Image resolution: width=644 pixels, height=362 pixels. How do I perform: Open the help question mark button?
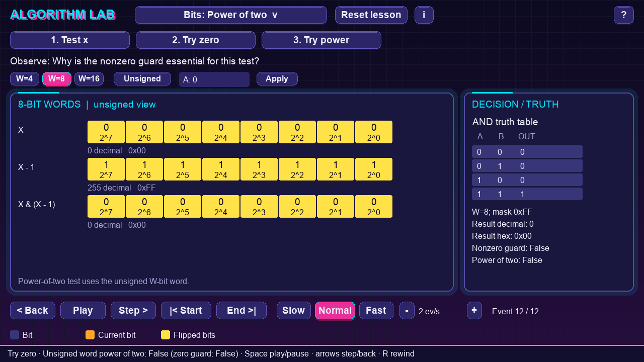click(x=624, y=15)
